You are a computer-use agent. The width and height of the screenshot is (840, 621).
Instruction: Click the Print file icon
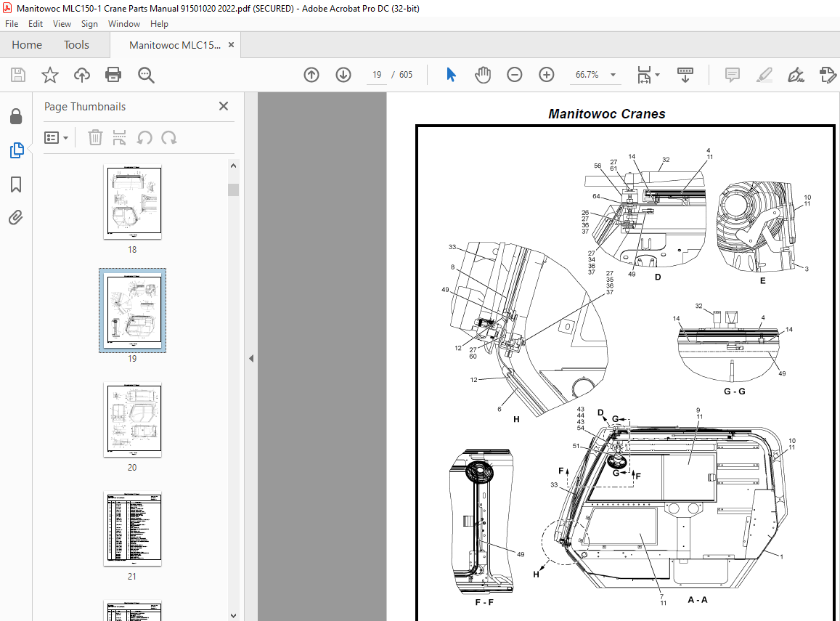(x=113, y=75)
